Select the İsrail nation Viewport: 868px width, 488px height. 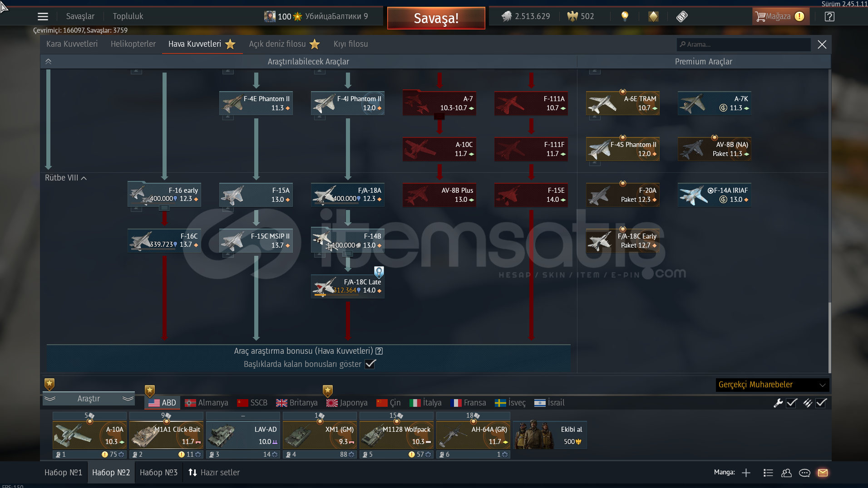coord(549,403)
